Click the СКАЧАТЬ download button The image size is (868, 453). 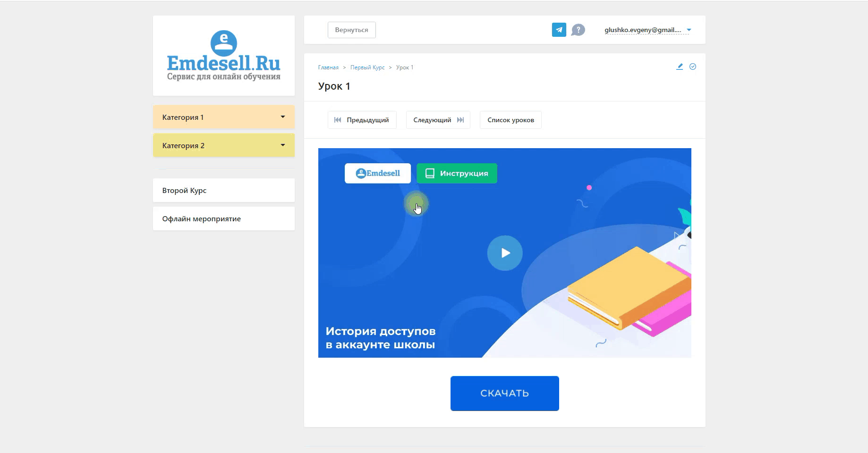[x=505, y=393]
